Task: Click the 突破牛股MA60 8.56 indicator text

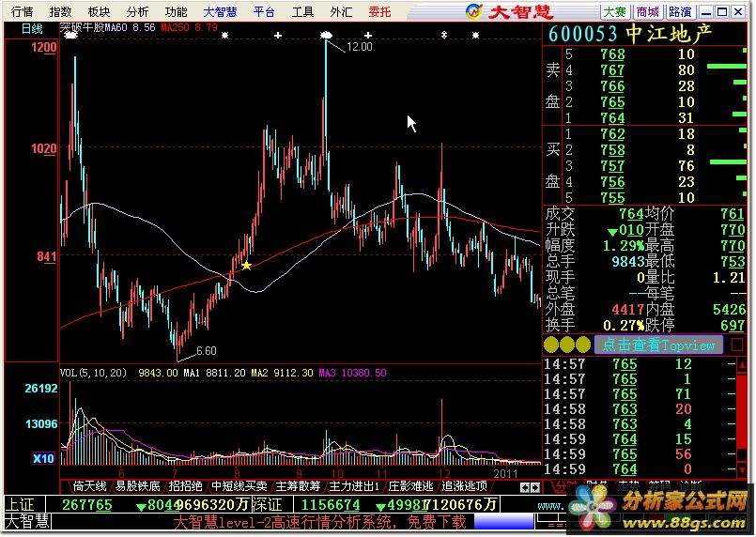Action: tap(107, 27)
